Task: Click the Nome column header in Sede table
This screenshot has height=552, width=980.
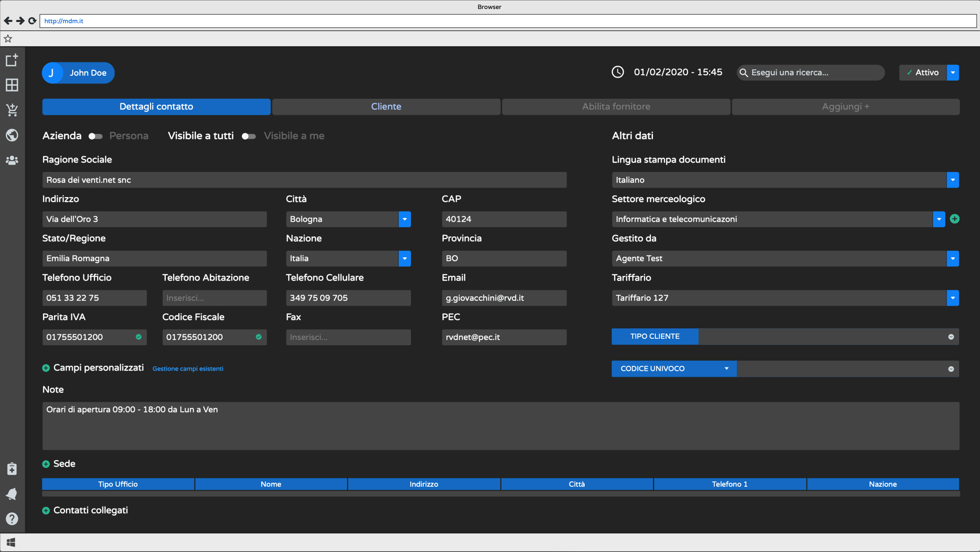Action: (x=271, y=484)
